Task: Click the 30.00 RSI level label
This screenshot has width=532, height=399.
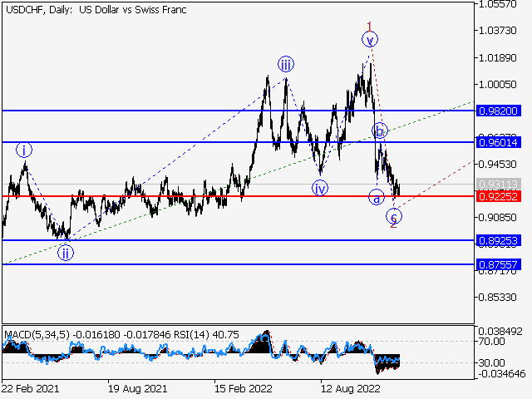Action: coord(491,363)
